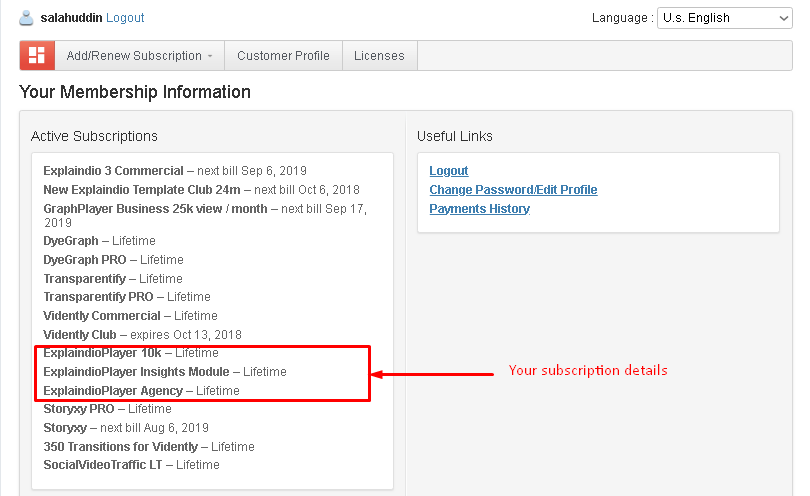This screenshot has height=496, width=810.
Task: Select the DyeGraph PRO – Lifetime entry
Action: point(113,259)
